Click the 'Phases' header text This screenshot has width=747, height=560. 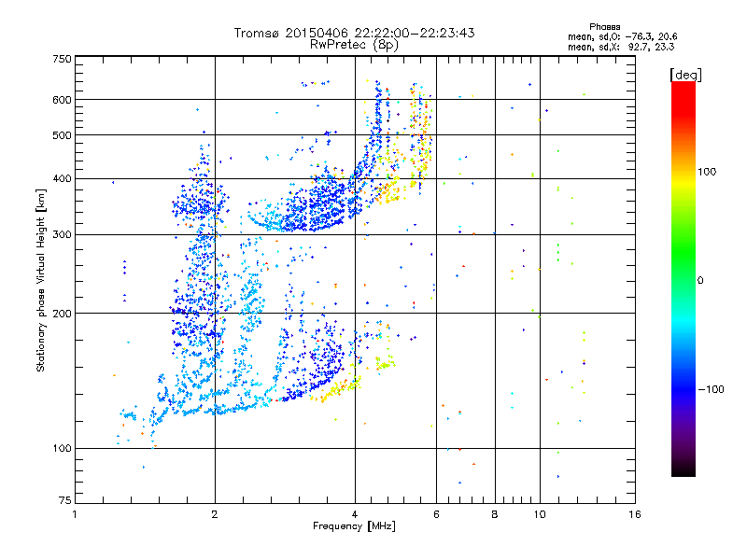point(604,27)
